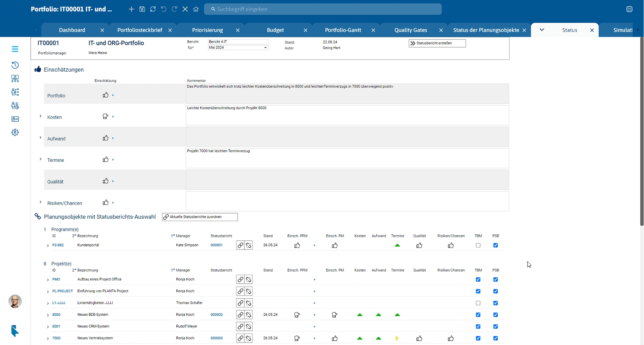Image resolution: width=644 pixels, height=345 pixels.
Task: Switch to the Budget tab
Action: [x=275, y=30]
